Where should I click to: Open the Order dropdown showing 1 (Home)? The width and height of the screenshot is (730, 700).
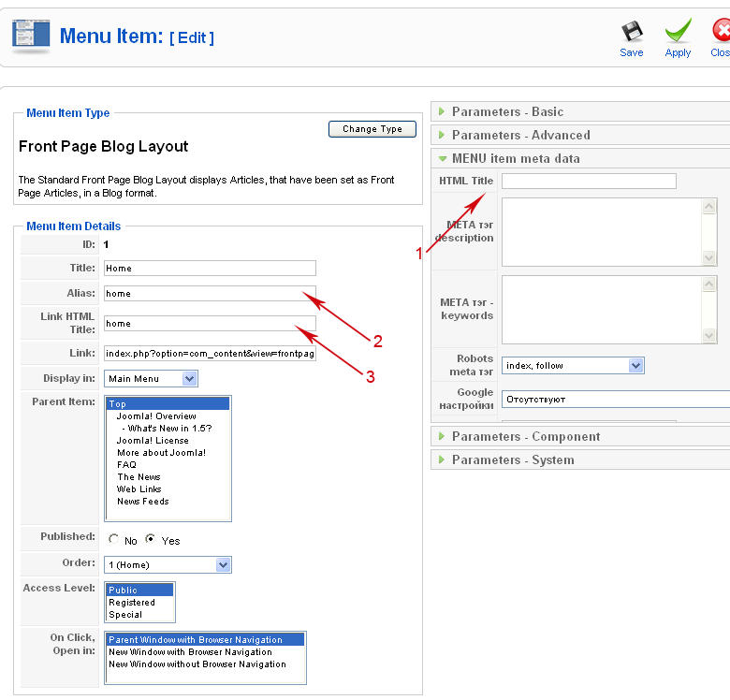[x=168, y=565]
